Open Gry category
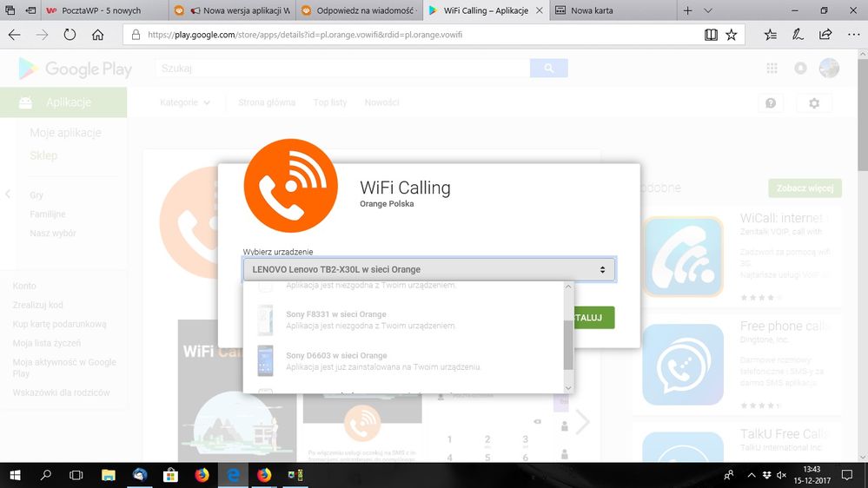The height and width of the screenshot is (488, 868). tap(36, 195)
